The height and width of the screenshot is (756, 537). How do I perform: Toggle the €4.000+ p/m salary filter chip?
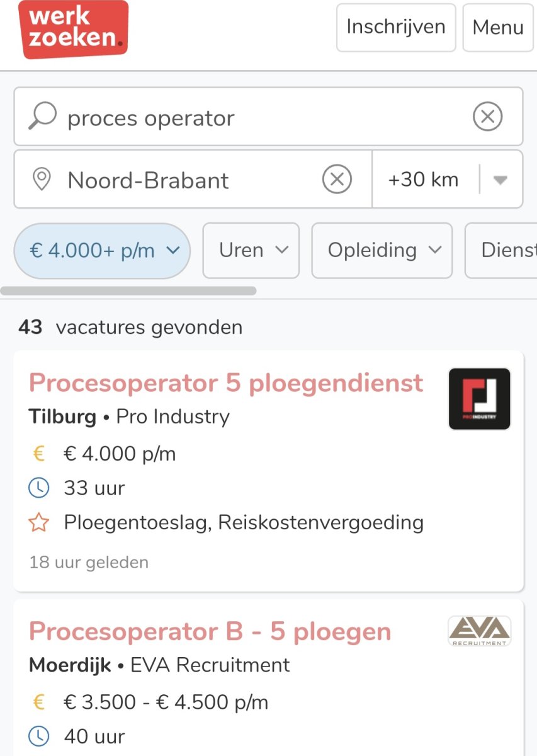coord(101,250)
